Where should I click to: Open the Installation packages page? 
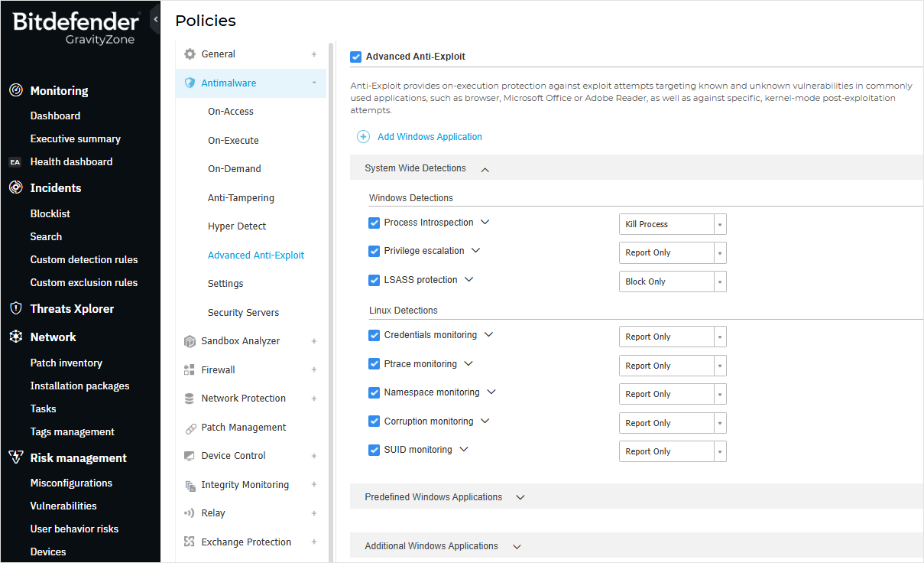(79, 386)
